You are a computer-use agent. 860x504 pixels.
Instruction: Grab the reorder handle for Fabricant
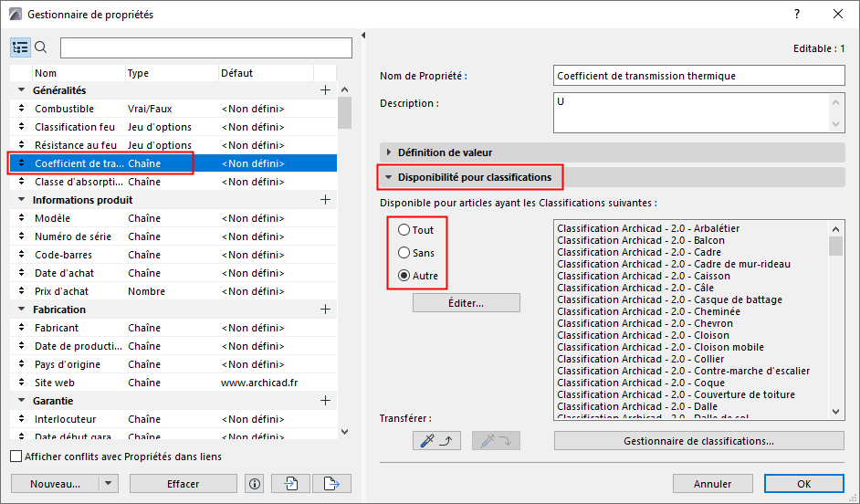[21, 328]
